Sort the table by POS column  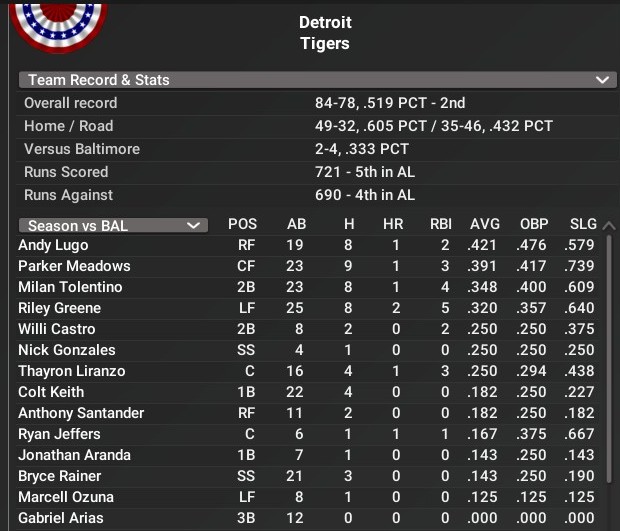(242, 225)
